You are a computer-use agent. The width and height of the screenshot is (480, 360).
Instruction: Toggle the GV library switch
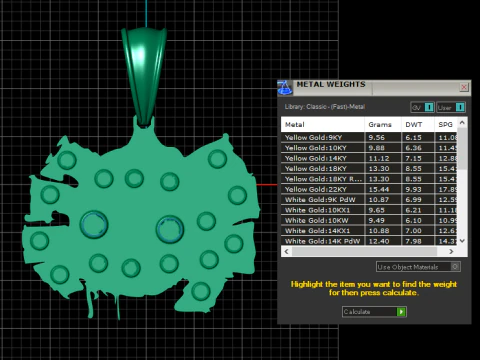point(422,107)
